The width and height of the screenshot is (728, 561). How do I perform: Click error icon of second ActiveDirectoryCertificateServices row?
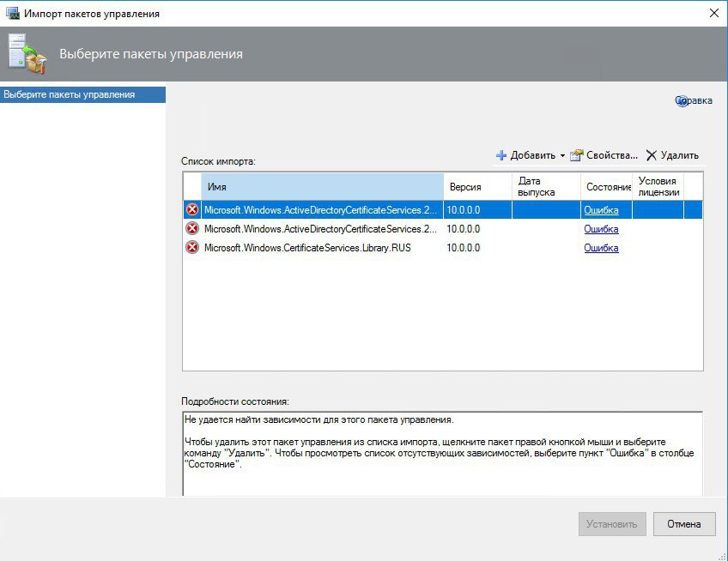click(192, 229)
